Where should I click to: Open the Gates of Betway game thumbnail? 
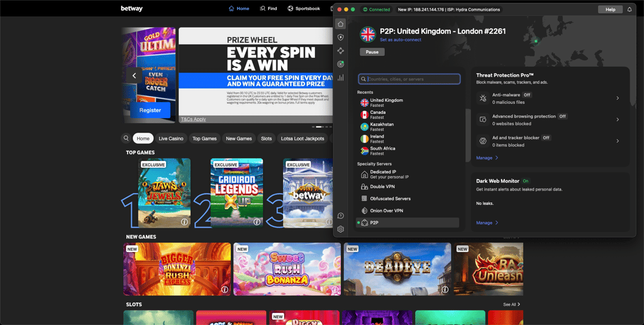pyautogui.click(x=308, y=193)
